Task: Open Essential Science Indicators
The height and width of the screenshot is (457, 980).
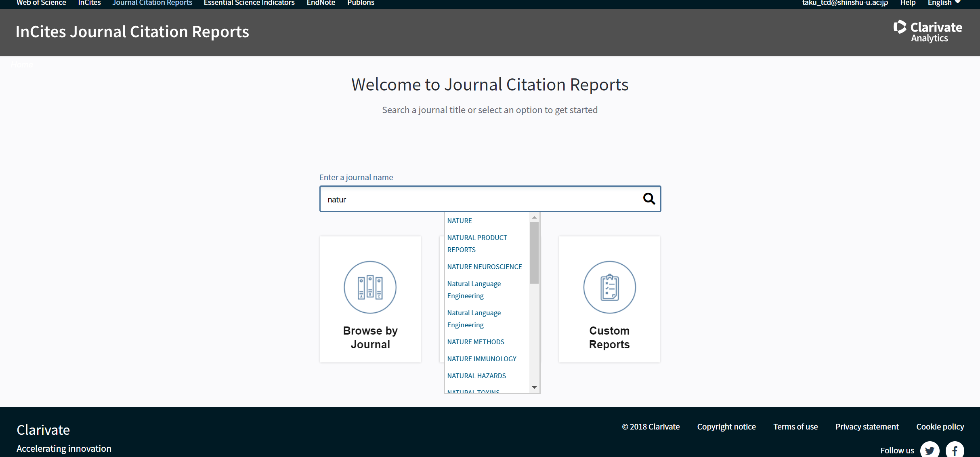Action: (x=249, y=3)
